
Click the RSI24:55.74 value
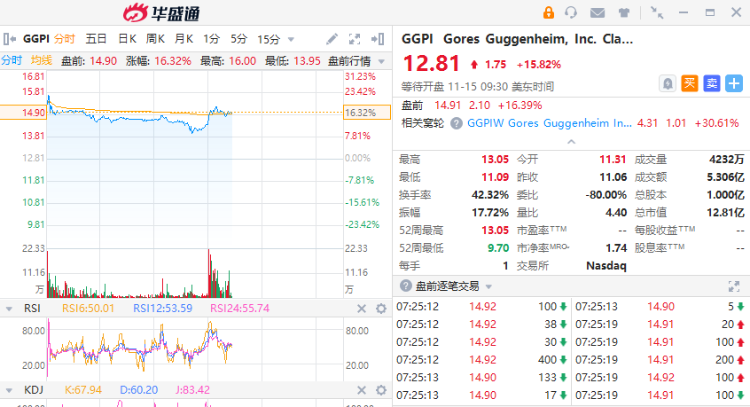tap(240, 308)
